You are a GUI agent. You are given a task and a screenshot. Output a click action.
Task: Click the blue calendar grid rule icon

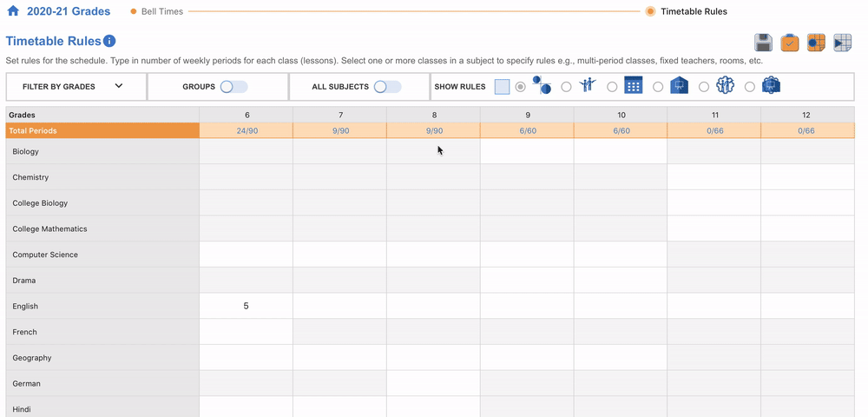click(633, 85)
